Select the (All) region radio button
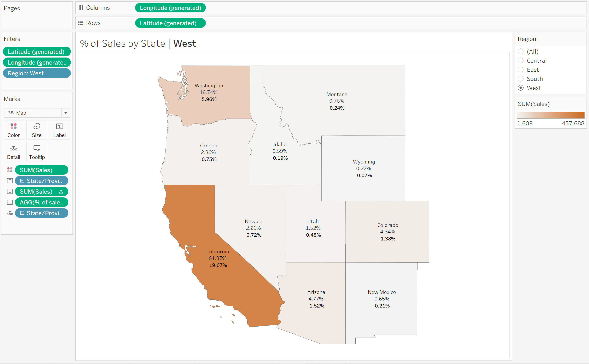 [x=521, y=51]
